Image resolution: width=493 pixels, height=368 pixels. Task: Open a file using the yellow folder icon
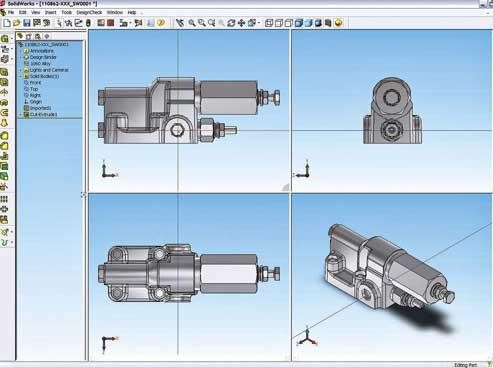click(x=17, y=23)
